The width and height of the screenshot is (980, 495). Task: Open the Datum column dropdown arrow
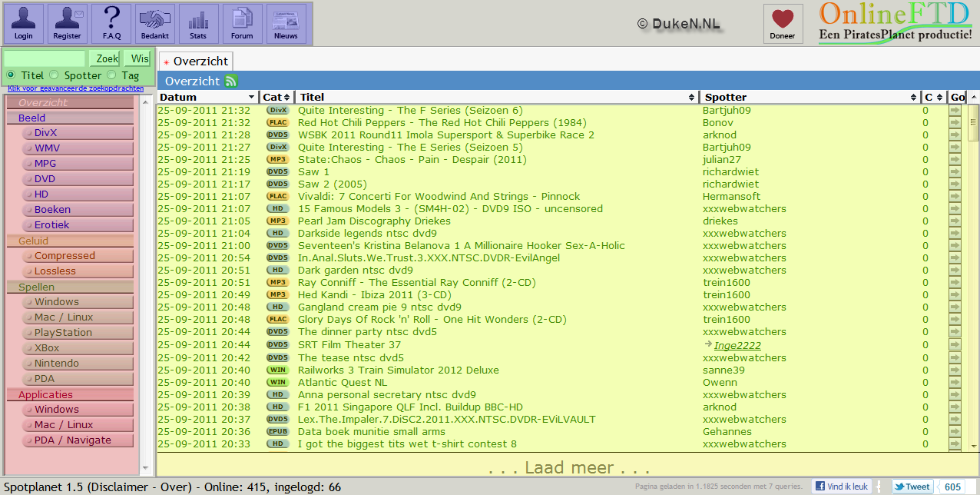pyautogui.click(x=251, y=98)
